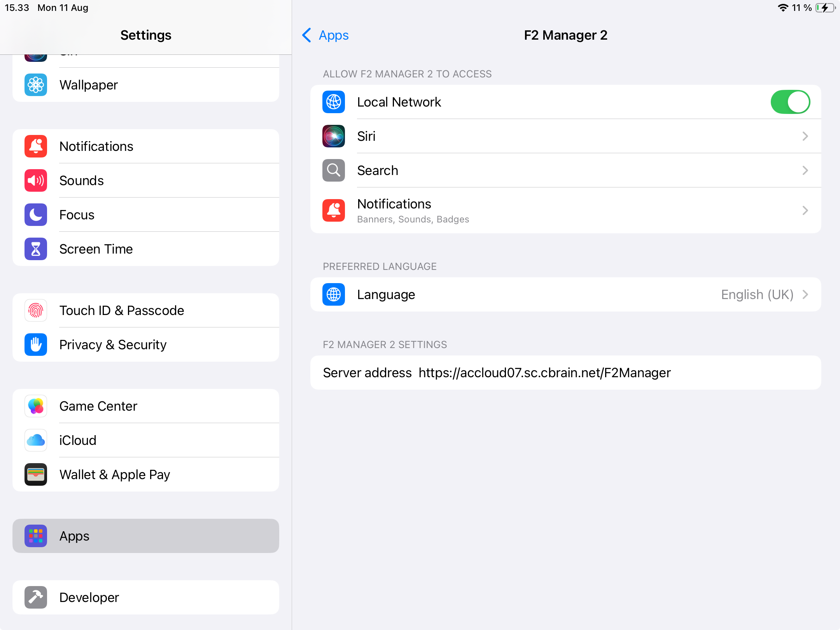
Task: Tap the battery status indicator
Action: [824, 8]
